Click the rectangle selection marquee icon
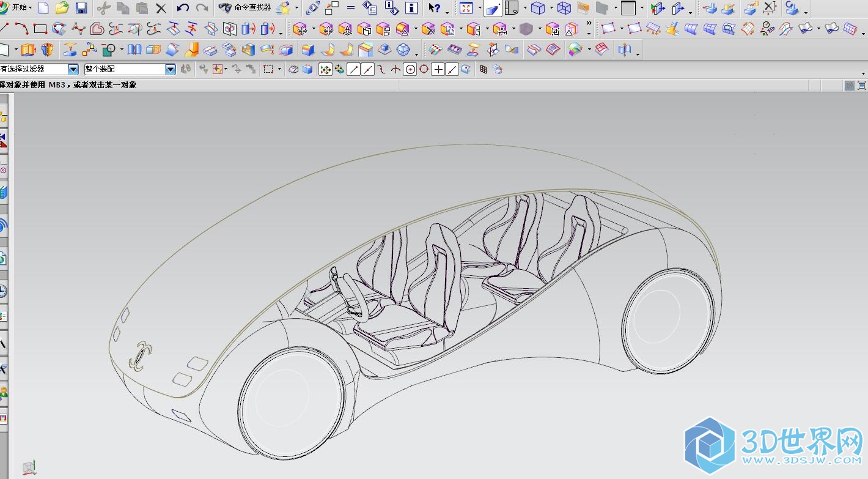 268,70
